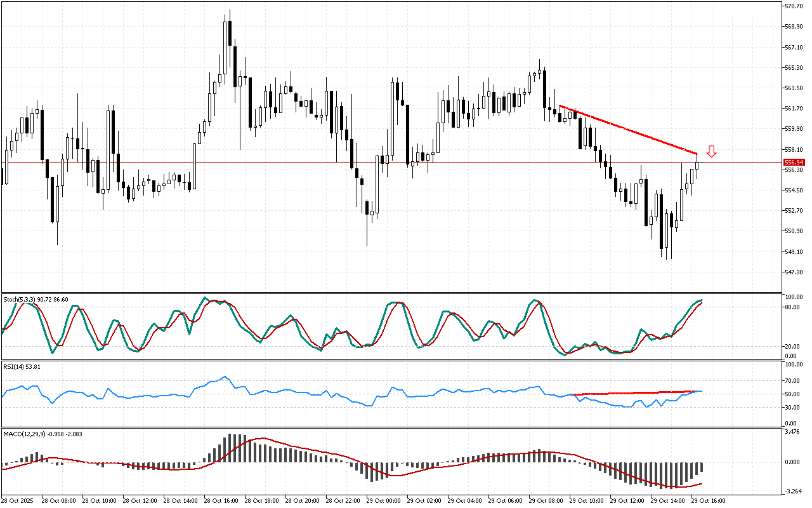Select the red descending trendline on price chart
The width and height of the screenshot is (812, 508).
pos(628,130)
